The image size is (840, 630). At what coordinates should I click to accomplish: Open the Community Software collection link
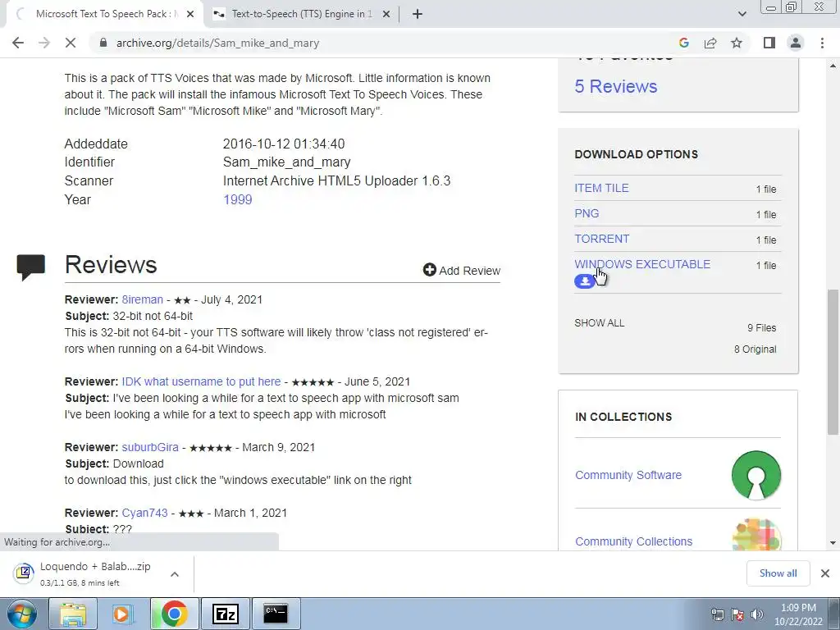coord(628,475)
